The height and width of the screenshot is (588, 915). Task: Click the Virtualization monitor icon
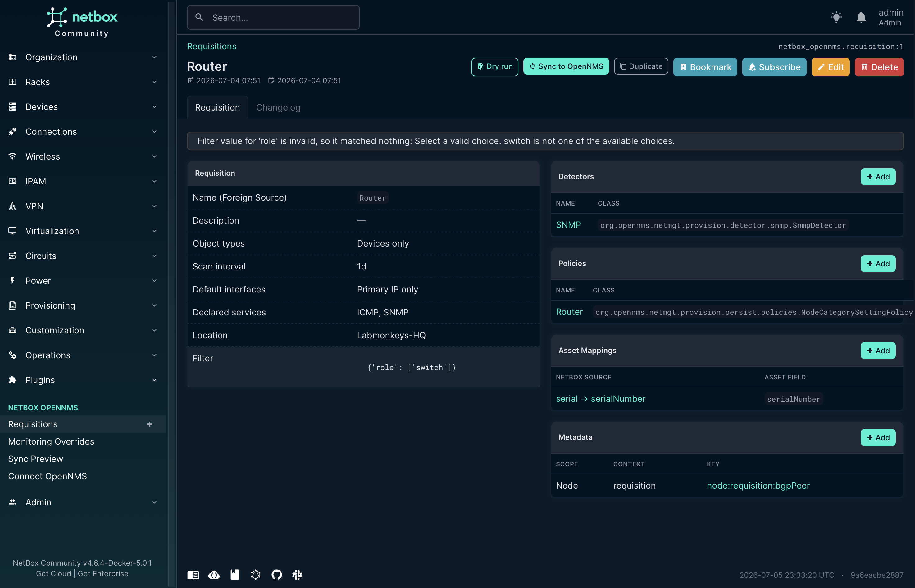[13, 231]
